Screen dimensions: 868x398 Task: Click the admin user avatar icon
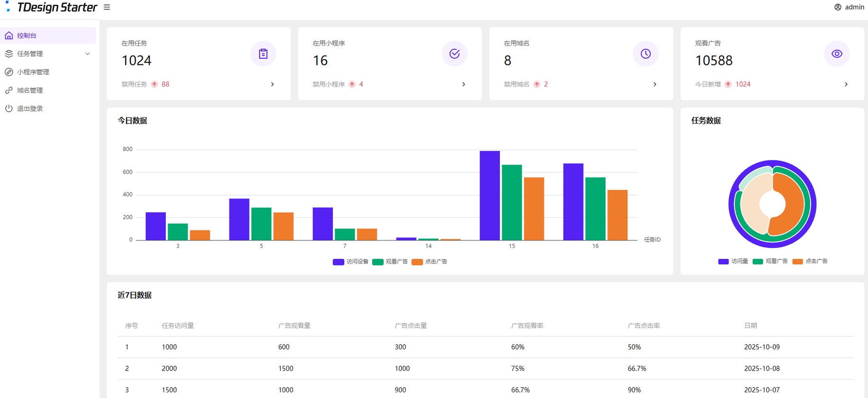coord(838,7)
